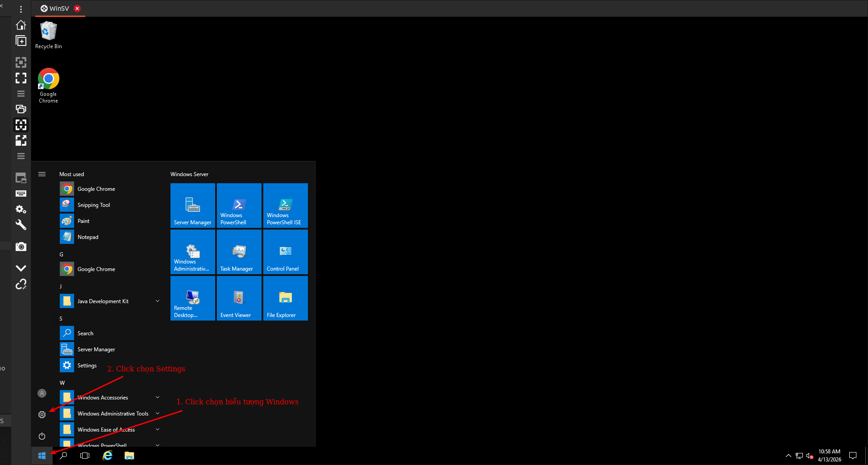
Task: Click the taskbar clock showing 10:58 AM
Action: 829,456
